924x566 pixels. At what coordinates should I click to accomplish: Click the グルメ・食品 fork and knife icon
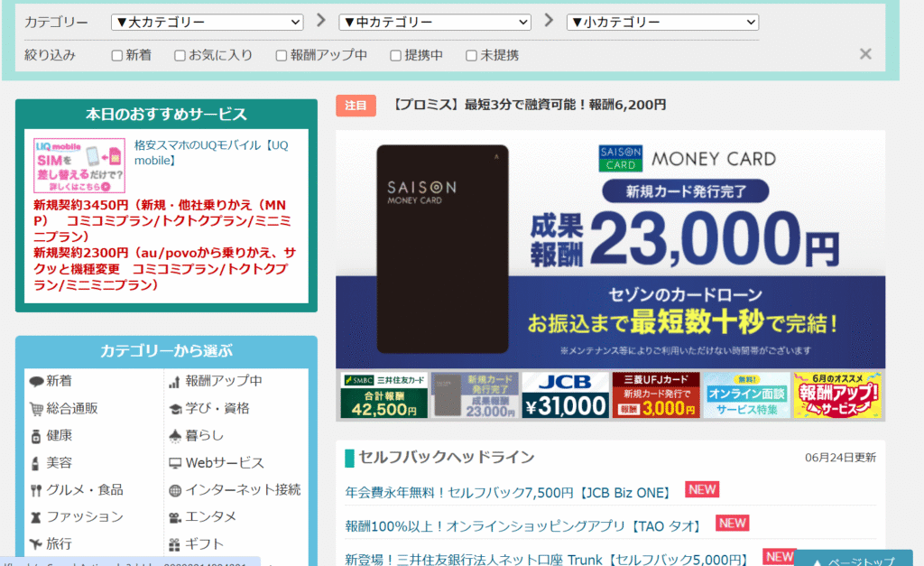(36, 490)
